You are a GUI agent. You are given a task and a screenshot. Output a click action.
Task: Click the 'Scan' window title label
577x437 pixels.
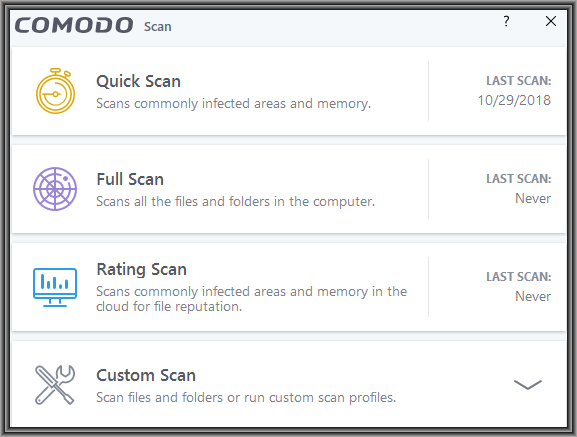click(x=157, y=26)
